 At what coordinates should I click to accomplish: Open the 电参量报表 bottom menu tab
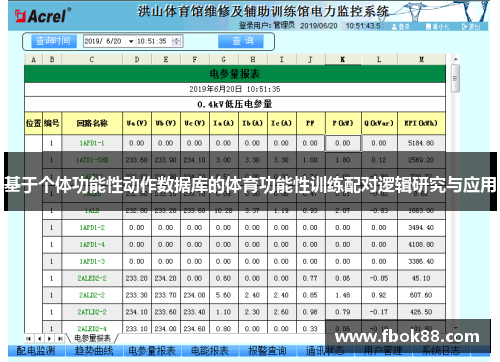pyautogui.click(x=152, y=351)
